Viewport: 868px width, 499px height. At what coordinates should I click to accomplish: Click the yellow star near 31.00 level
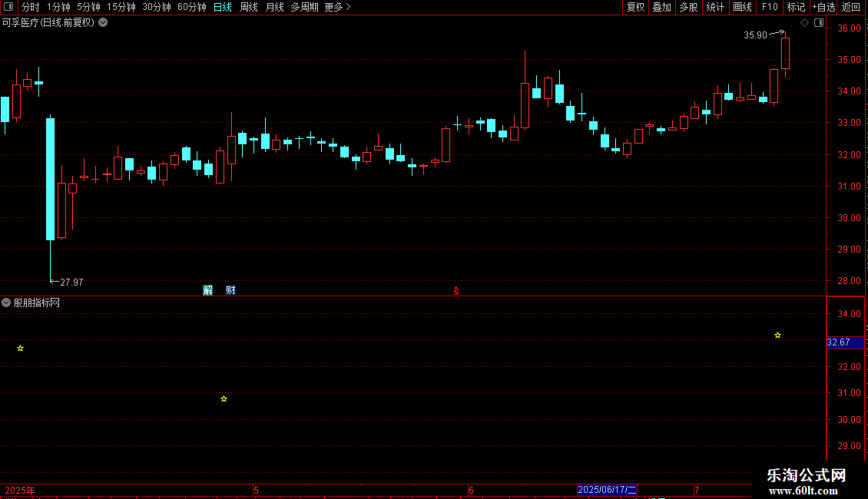(224, 399)
